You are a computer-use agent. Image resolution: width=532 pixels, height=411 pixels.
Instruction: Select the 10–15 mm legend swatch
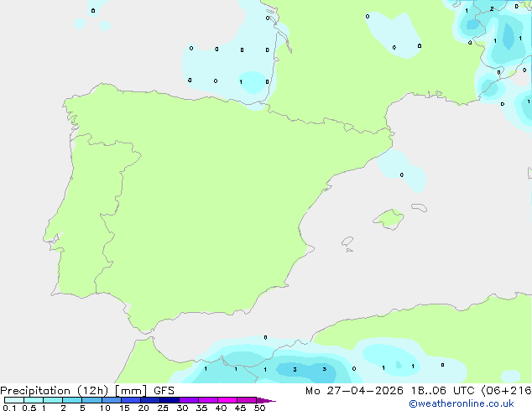(112, 400)
